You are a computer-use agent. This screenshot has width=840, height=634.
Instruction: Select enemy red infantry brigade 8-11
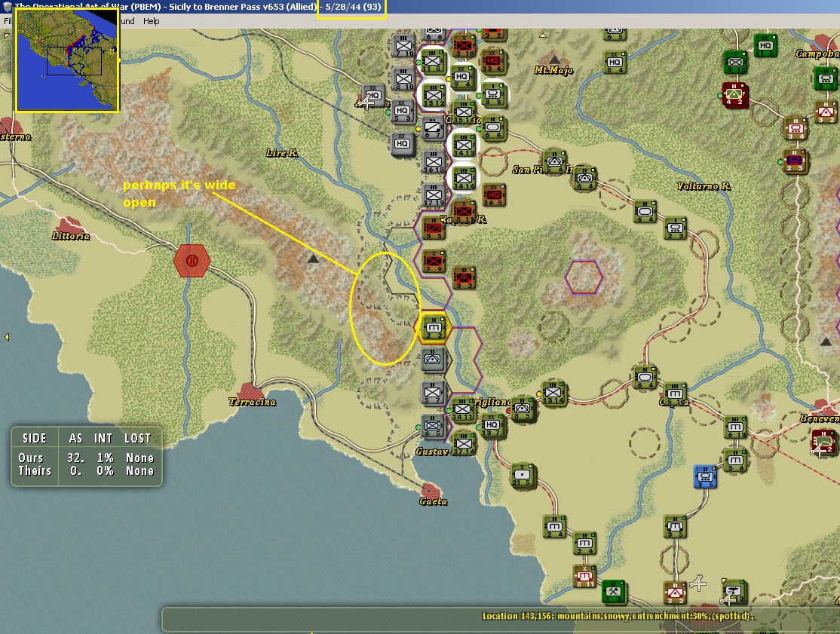(x=464, y=212)
